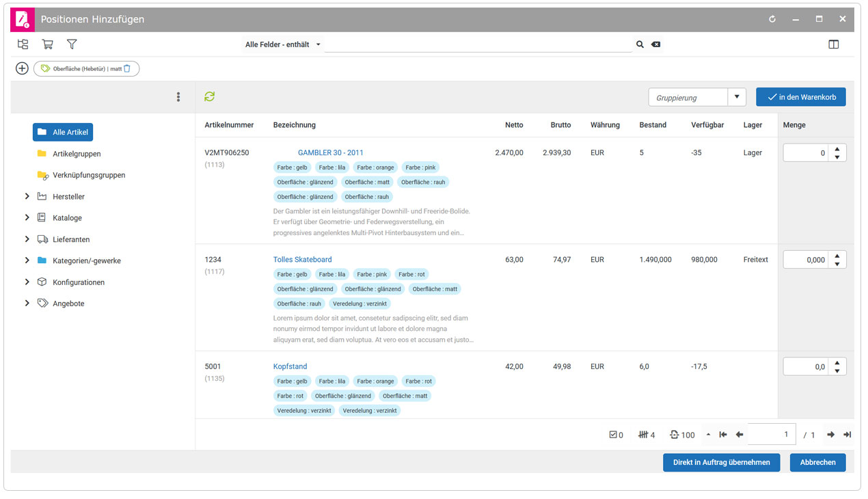Open the shopping cart icon
The width and height of the screenshot is (868, 499).
pyautogui.click(x=47, y=44)
